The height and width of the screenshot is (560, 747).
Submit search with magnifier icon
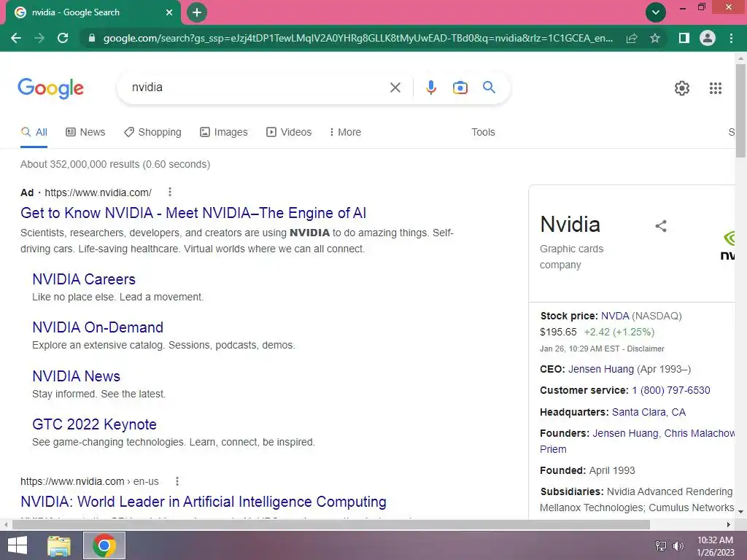tap(489, 87)
